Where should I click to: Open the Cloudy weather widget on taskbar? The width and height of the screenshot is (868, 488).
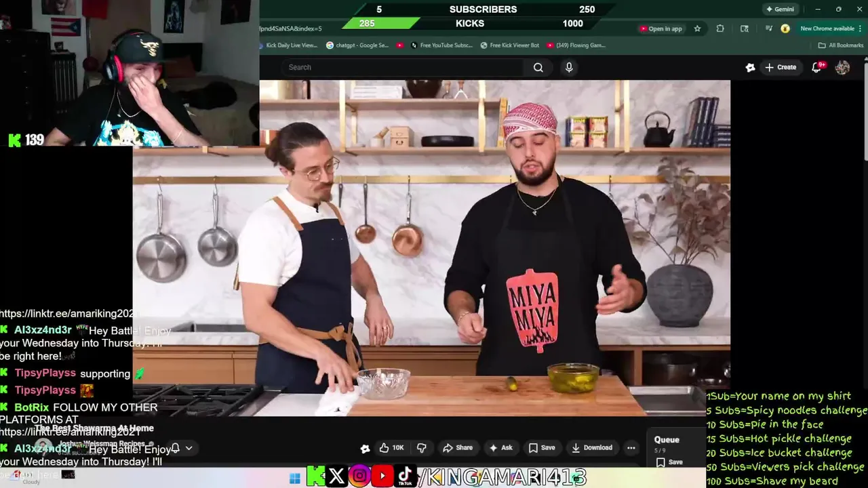(x=27, y=478)
